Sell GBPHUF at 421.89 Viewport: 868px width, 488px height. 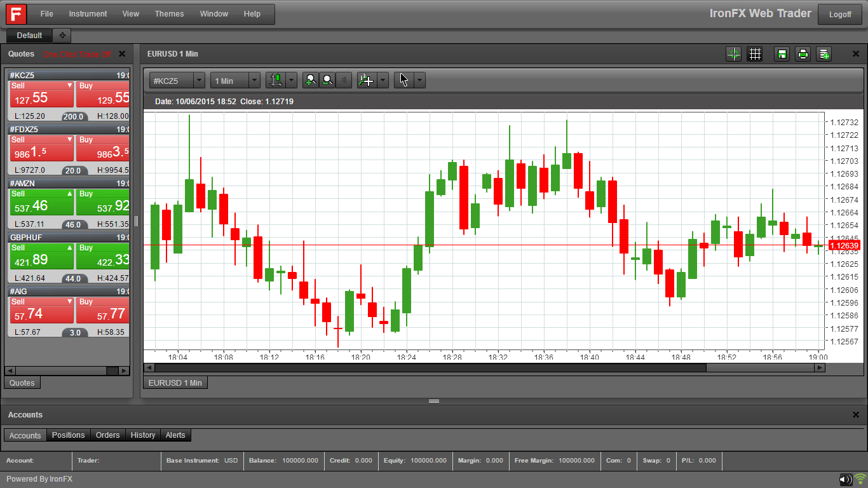pos(42,256)
